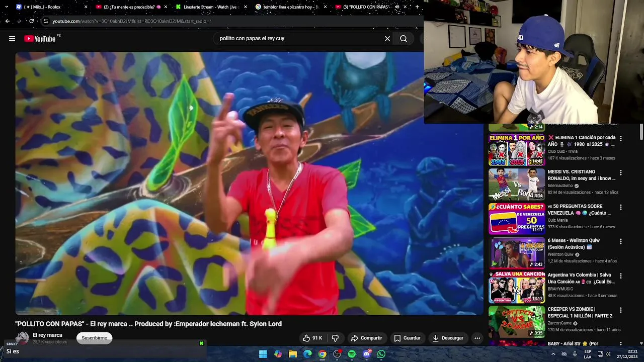Go back with the browser back arrow
Viewport: 644px width, 362px height.
coord(7,21)
